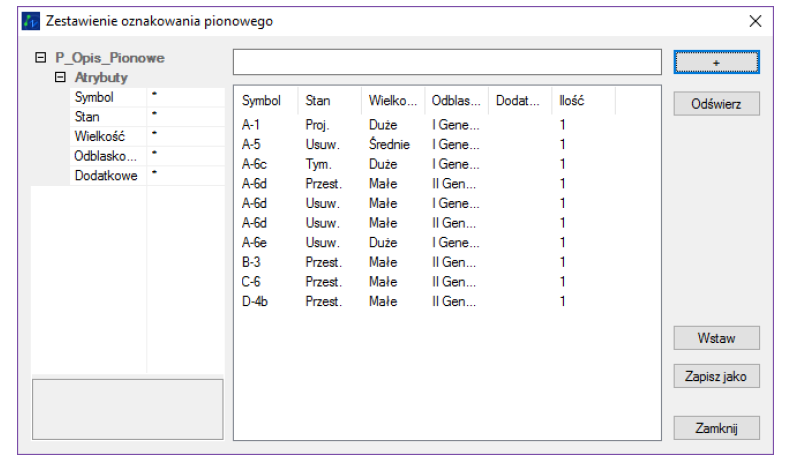The width and height of the screenshot is (787, 476).
Task: Click Zapisz jako button
Action: pos(716,377)
